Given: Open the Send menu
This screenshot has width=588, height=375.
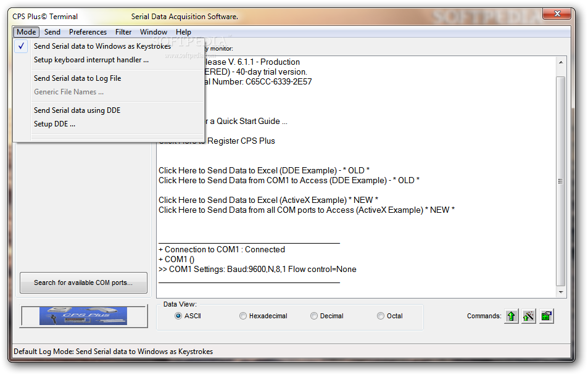Looking at the screenshot, I should [x=52, y=32].
